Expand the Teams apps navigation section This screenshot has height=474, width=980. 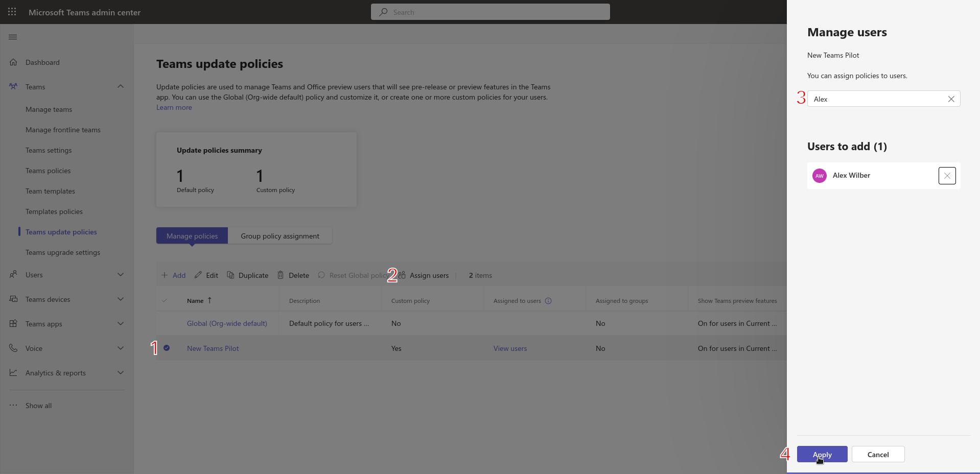coord(121,324)
